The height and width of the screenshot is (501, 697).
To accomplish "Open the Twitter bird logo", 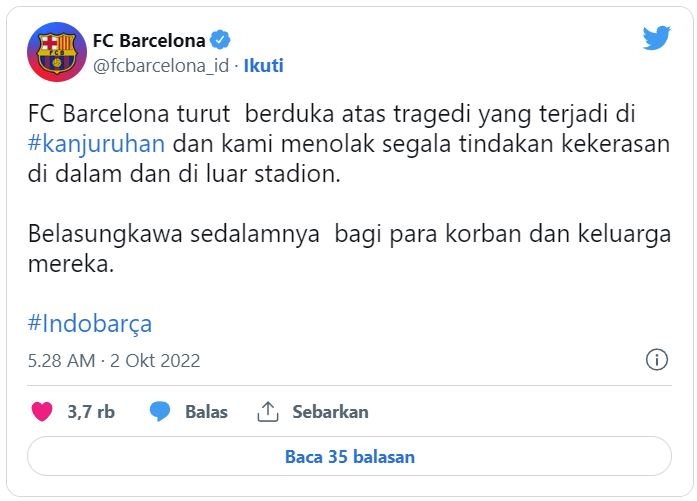I will pos(656,38).
